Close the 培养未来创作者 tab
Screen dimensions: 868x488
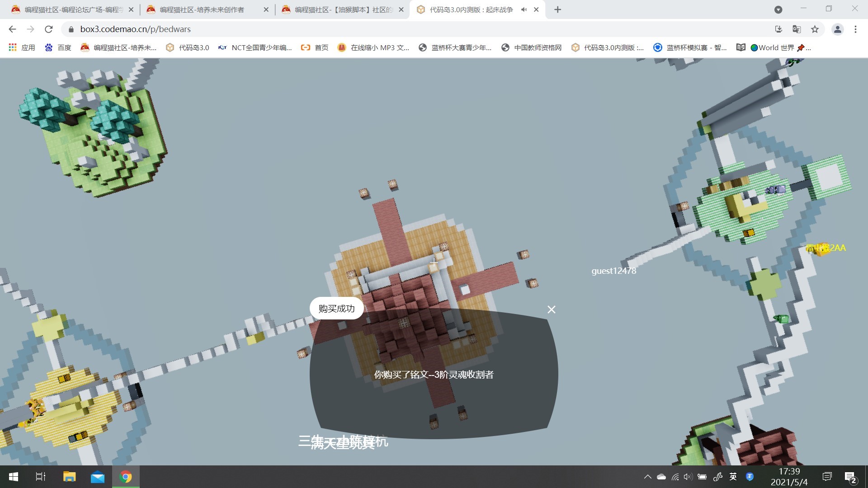pos(266,9)
